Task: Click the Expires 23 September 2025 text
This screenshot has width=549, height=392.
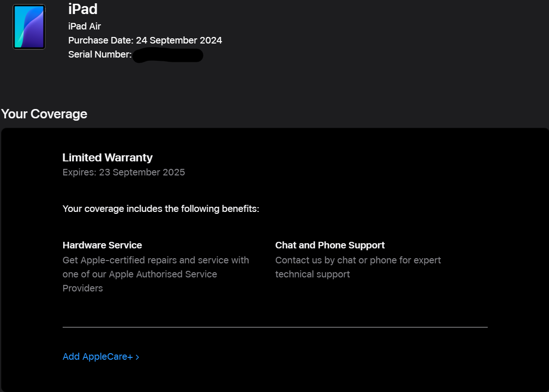Action: coord(123,172)
